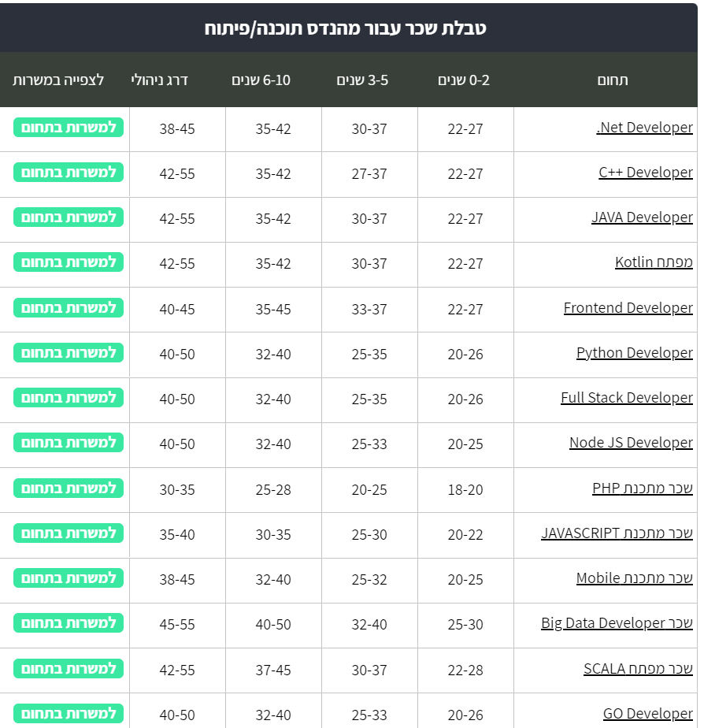Image resolution: width=704 pixels, height=728 pixels.
Task: Open the C++ Developer link
Action: click(645, 173)
